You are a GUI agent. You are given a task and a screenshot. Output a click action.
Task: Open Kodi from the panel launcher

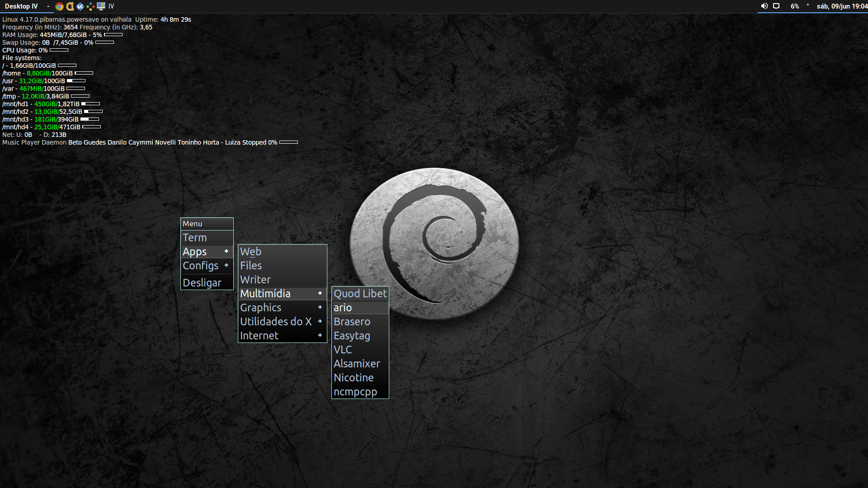(x=80, y=6)
